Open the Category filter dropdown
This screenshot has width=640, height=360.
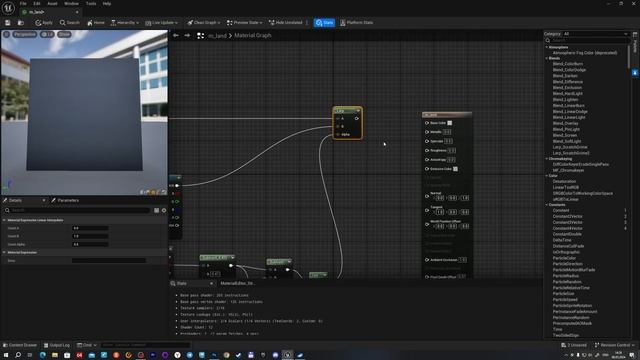pos(596,34)
